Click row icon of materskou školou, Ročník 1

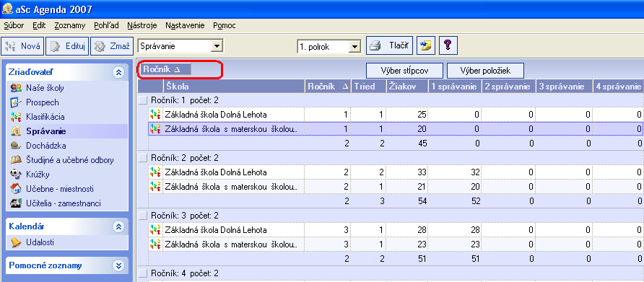pos(155,129)
